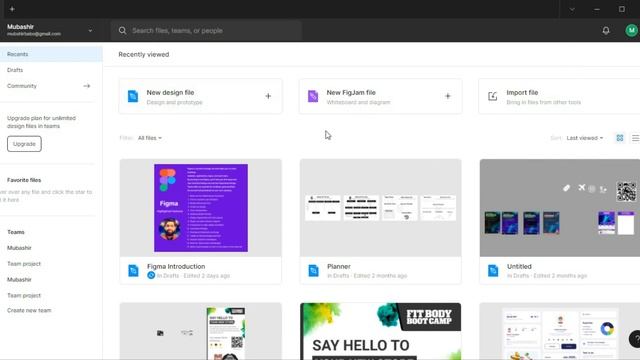Open a new tab with the plus icon

(12, 9)
